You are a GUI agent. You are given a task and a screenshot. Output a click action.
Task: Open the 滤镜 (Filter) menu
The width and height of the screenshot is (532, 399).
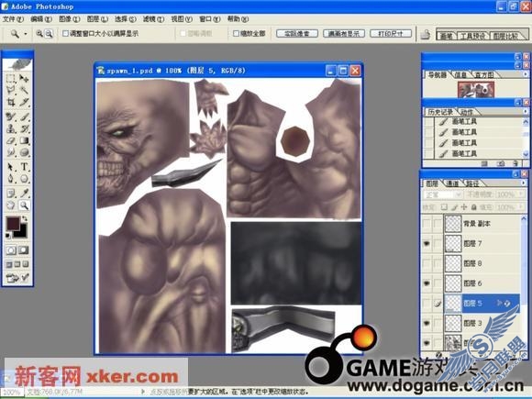click(153, 19)
